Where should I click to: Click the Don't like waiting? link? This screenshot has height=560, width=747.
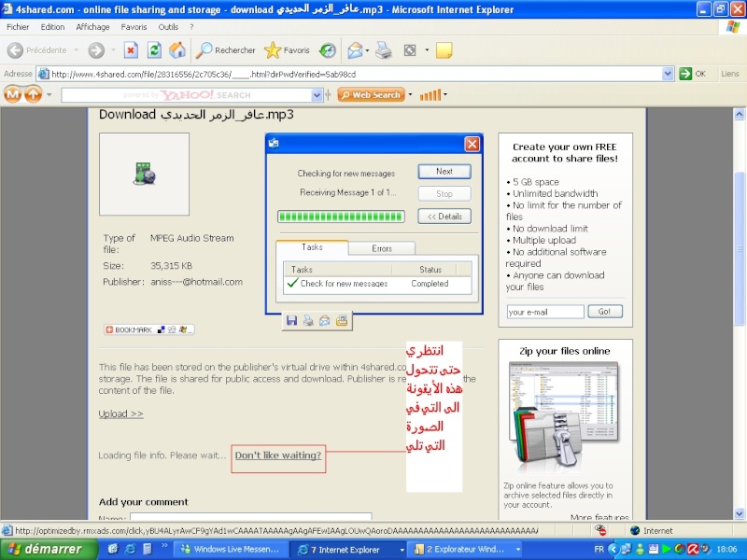pos(278,455)
